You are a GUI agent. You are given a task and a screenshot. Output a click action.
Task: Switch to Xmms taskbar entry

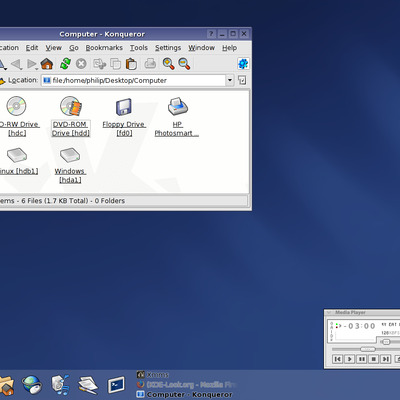coord(153,374)
